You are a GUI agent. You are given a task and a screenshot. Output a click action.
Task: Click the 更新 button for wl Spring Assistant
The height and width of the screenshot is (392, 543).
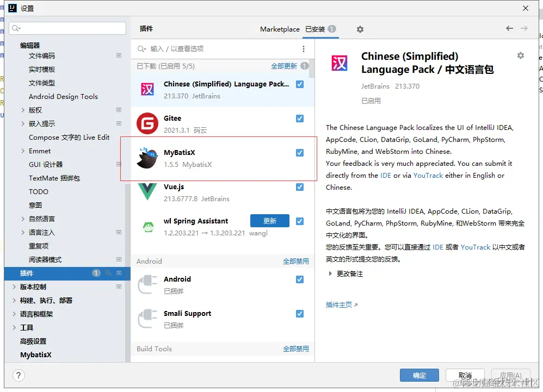click(270, 221)
